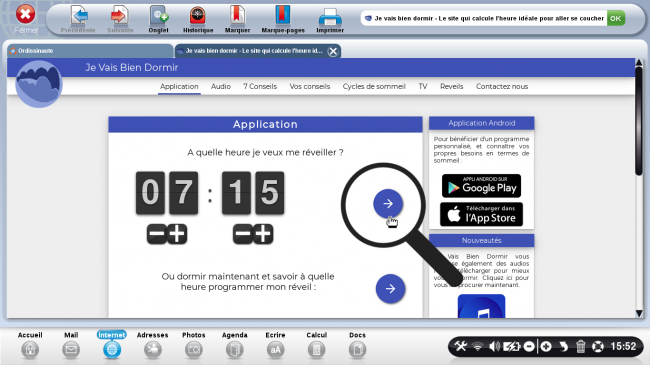Click the Nouveautés audio description text

pos(481,270)
